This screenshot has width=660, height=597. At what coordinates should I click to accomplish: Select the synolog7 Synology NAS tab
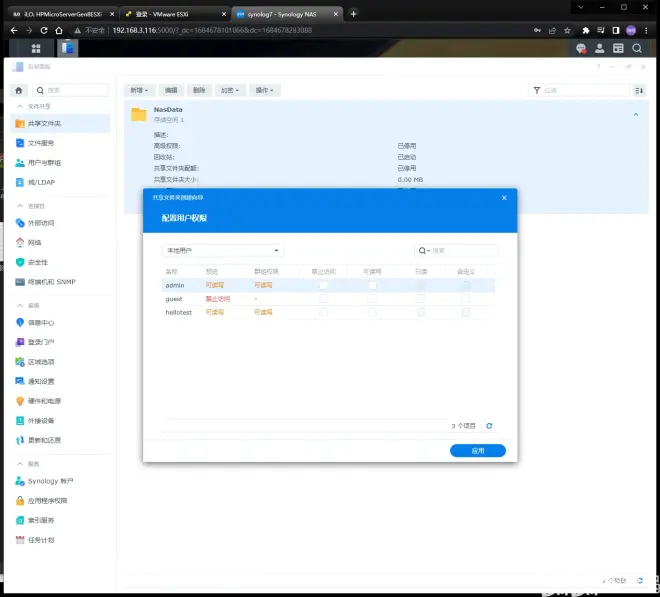(287, 14)
